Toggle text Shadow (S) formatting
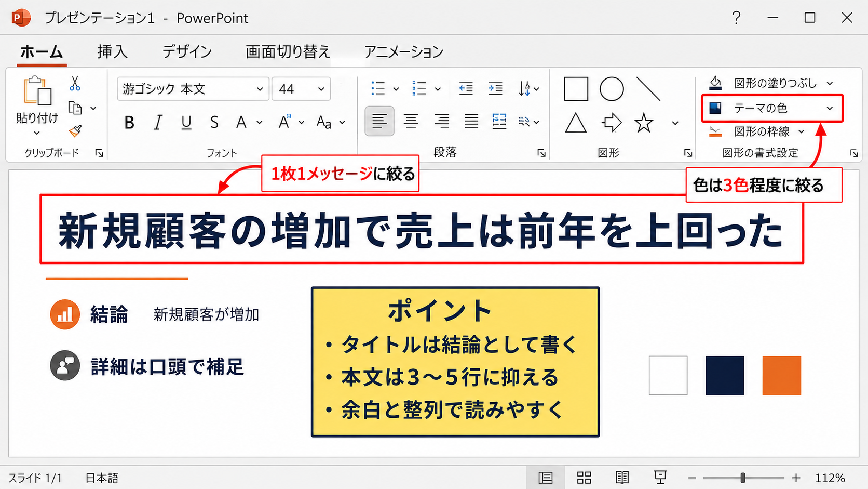 pos(214,123)
